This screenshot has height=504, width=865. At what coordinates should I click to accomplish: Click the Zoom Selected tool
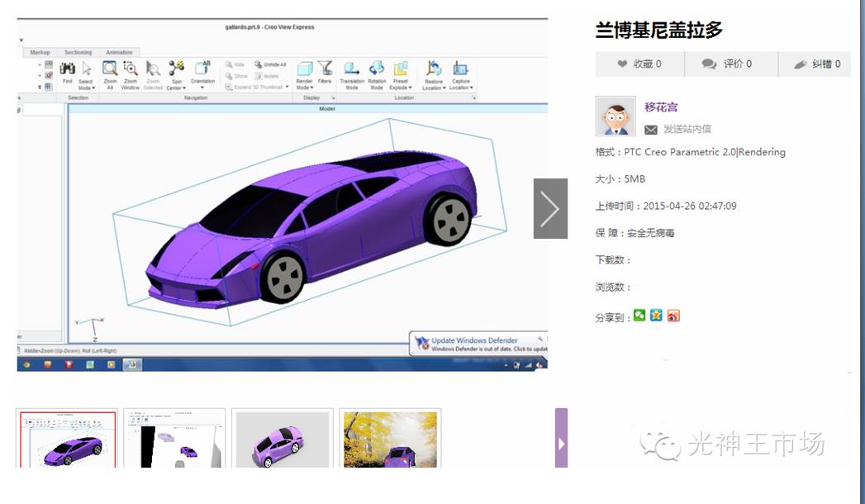click(153, 75)
